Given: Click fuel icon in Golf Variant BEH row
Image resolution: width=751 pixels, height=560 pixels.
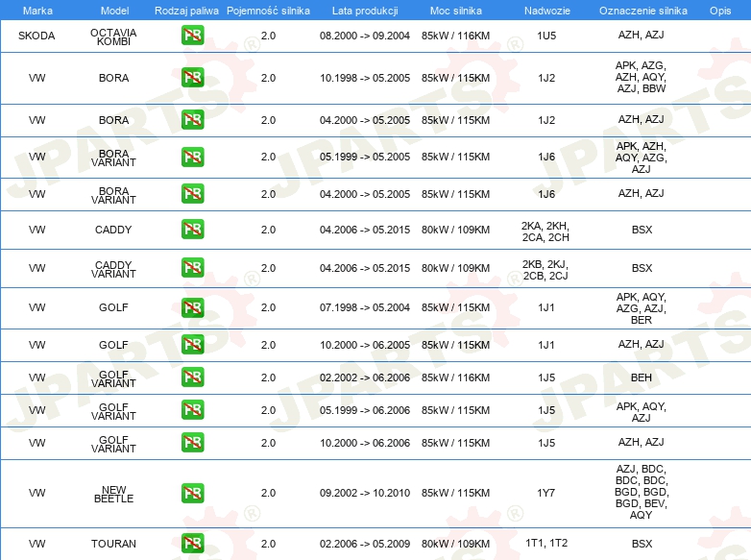Looking at the screenshot, I should coord(192,377).
